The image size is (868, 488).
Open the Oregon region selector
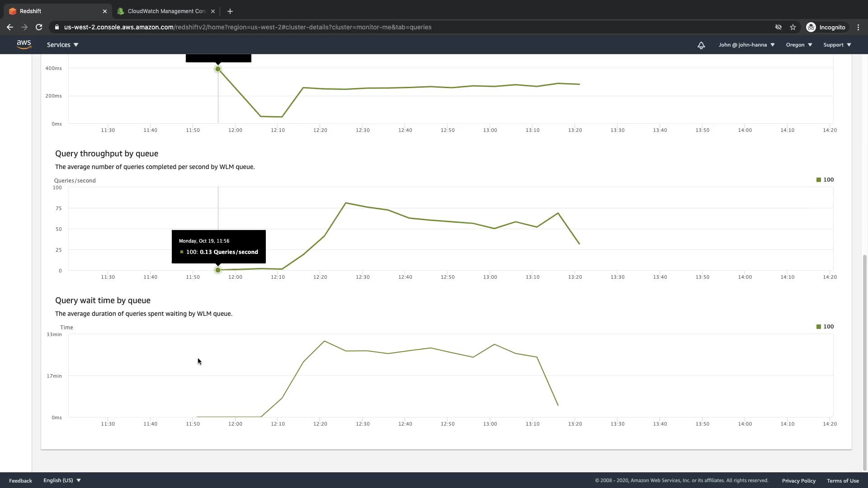tap(799, 45)
